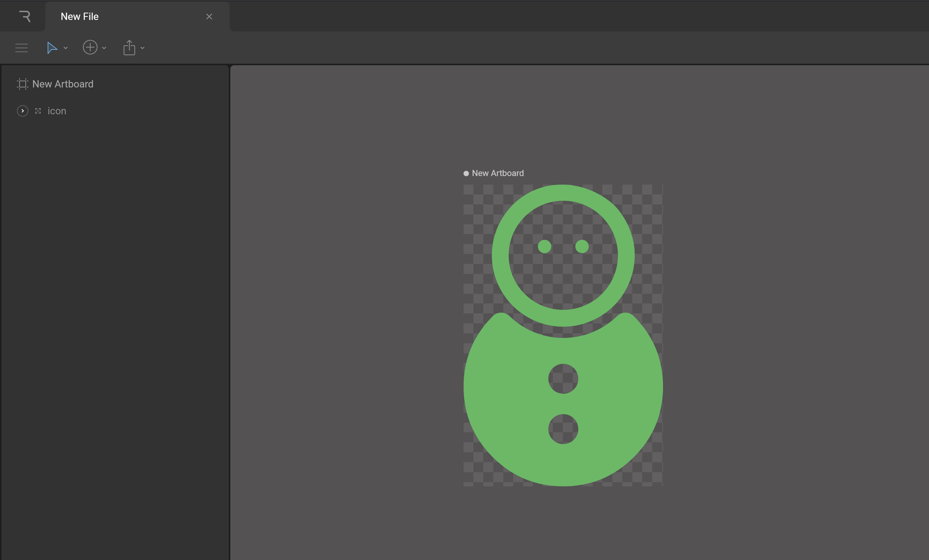Click the New Artboard label on canvas
Viewport: 929px width, 560px height.
coord(498,173)
